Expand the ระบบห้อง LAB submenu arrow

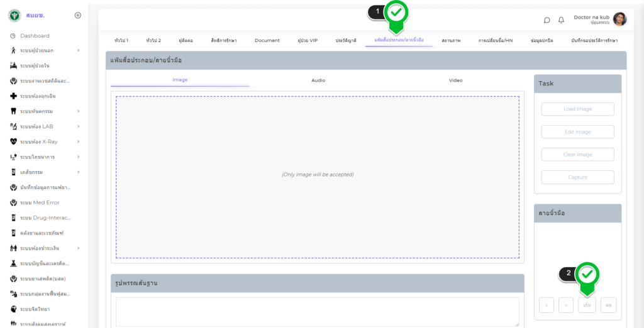78,126
